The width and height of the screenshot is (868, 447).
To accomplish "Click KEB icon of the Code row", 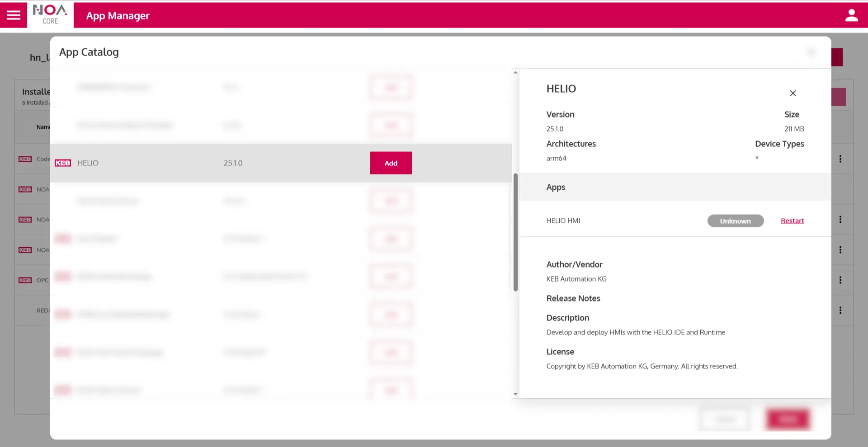I will (x=25, y=159).
